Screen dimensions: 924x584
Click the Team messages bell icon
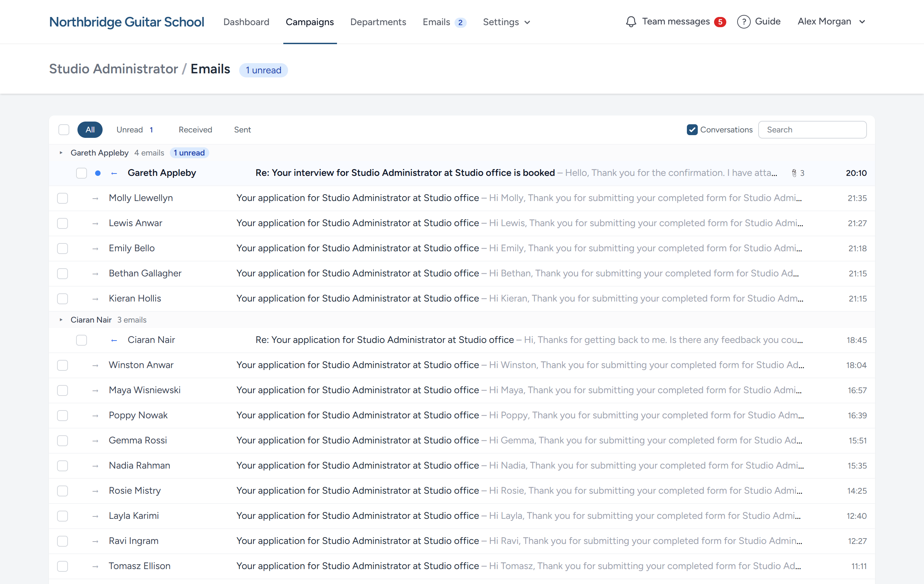point(631,22)
